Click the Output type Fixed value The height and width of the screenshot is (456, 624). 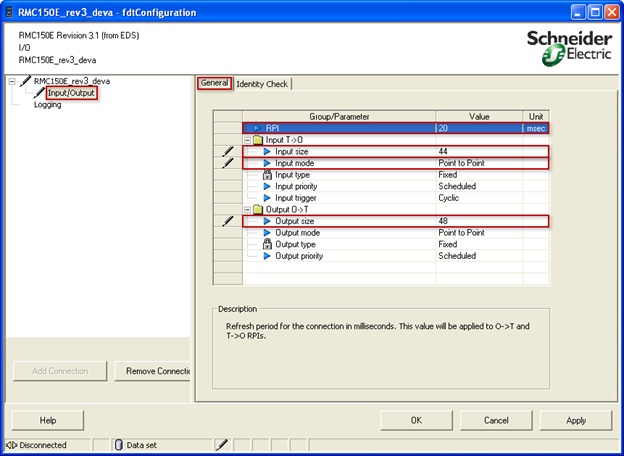[479, 244]
